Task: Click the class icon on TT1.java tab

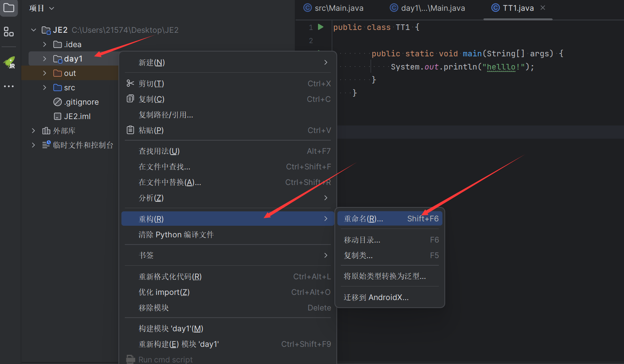Action: (496, 8)
